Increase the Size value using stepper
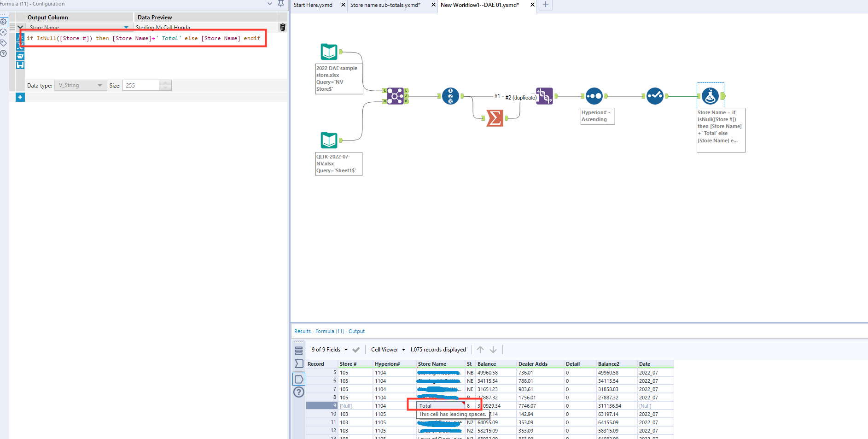This screenshot has height=439, width=868. coord(165,83)
